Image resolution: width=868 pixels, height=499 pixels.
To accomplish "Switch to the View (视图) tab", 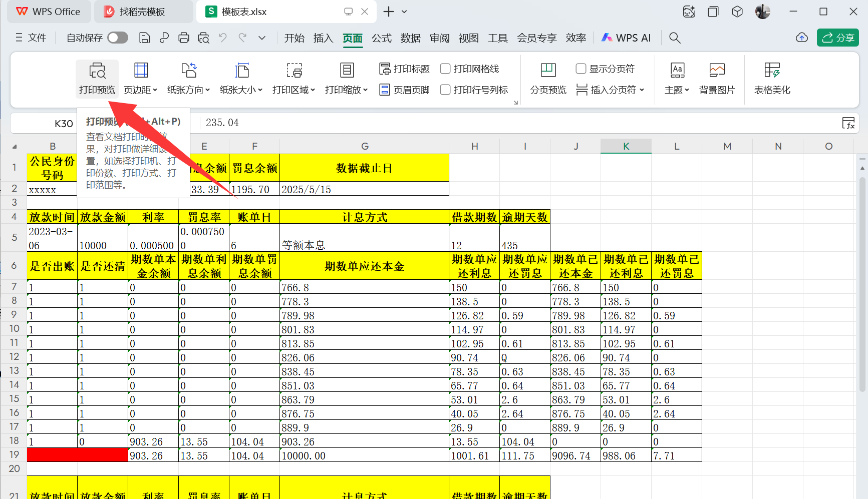I will tap(469, 38).
